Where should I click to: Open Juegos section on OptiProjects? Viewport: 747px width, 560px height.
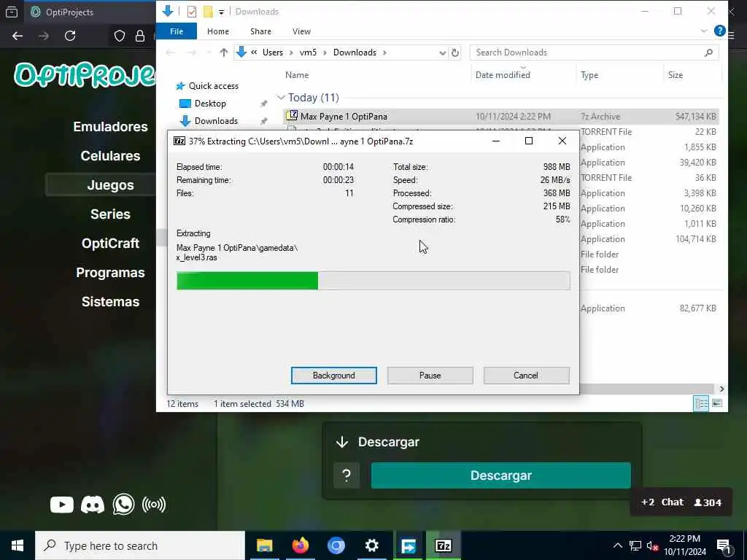click(110, 184)
